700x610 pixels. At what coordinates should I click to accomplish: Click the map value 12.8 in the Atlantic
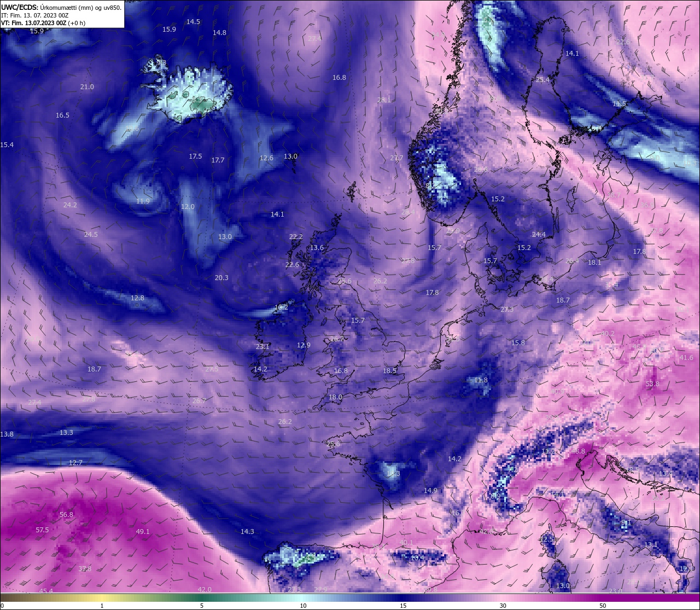coord(137,298)
